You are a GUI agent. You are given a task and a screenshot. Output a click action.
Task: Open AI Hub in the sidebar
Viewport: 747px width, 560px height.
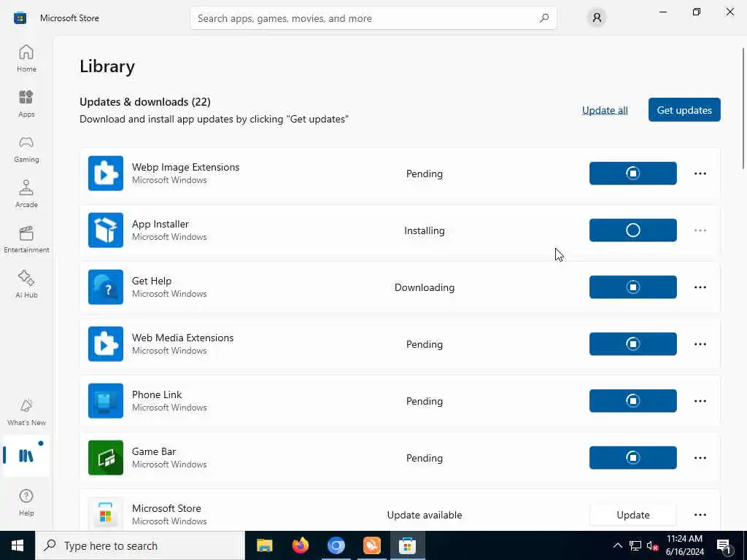point(26,284)
